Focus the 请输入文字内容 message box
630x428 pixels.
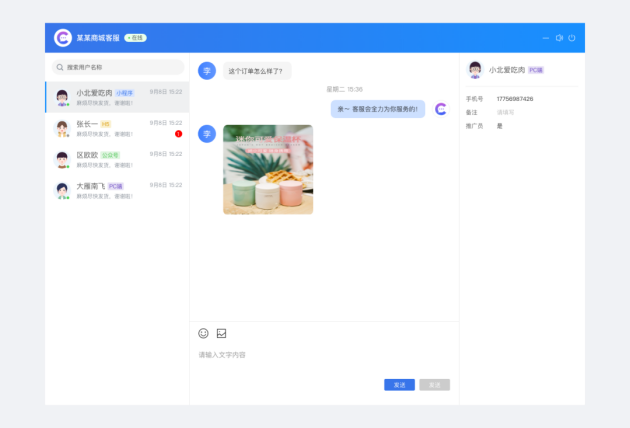[x=324, y=355]
